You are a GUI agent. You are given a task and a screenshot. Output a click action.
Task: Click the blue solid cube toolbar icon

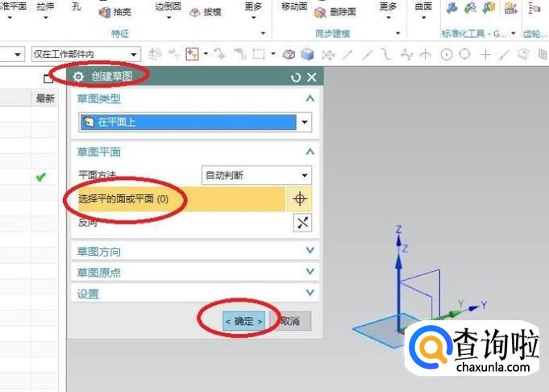coord(307,54)
